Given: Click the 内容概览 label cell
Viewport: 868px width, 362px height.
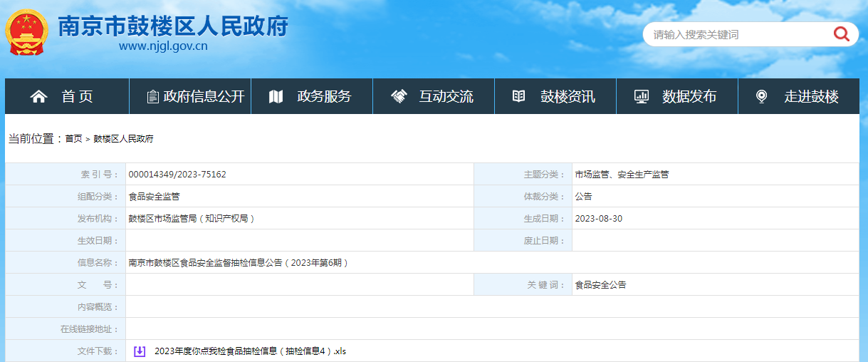Looking at the screenshot, I should click(66, 307).
